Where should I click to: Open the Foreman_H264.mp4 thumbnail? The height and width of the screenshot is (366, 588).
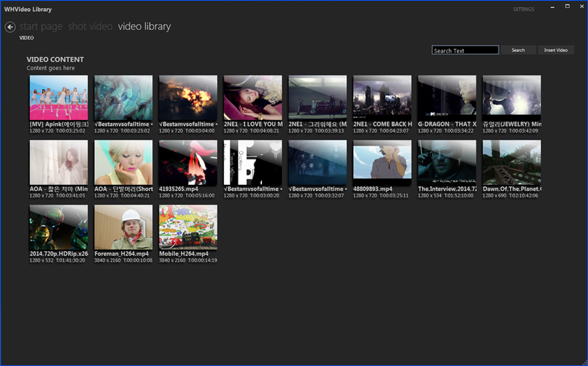(123, 227)
